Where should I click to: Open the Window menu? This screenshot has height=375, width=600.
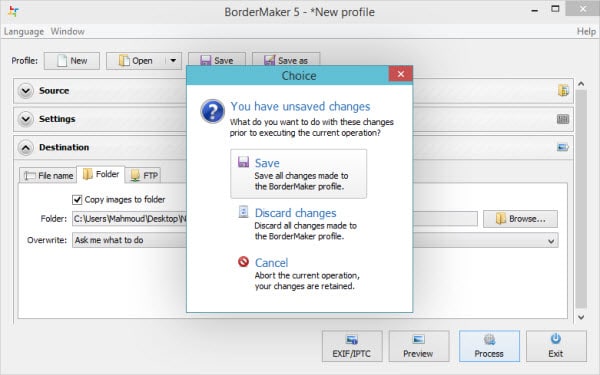click(x=67, y=31)
